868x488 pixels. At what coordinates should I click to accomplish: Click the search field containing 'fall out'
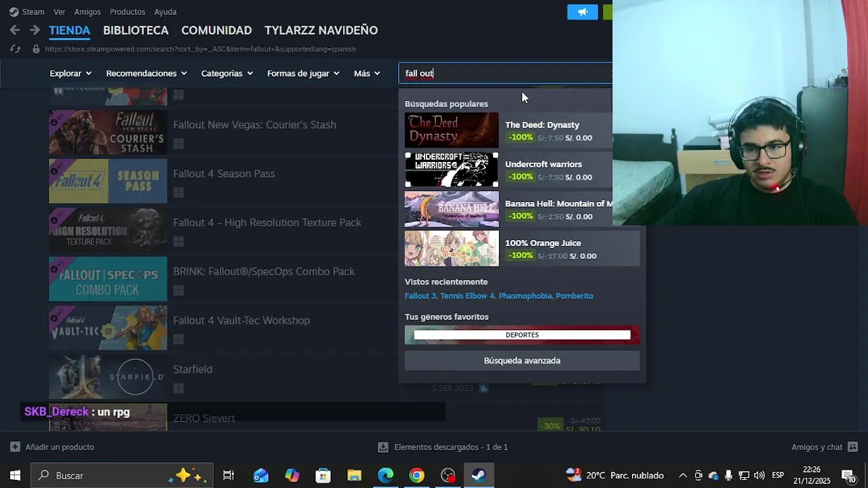(505, 73)
